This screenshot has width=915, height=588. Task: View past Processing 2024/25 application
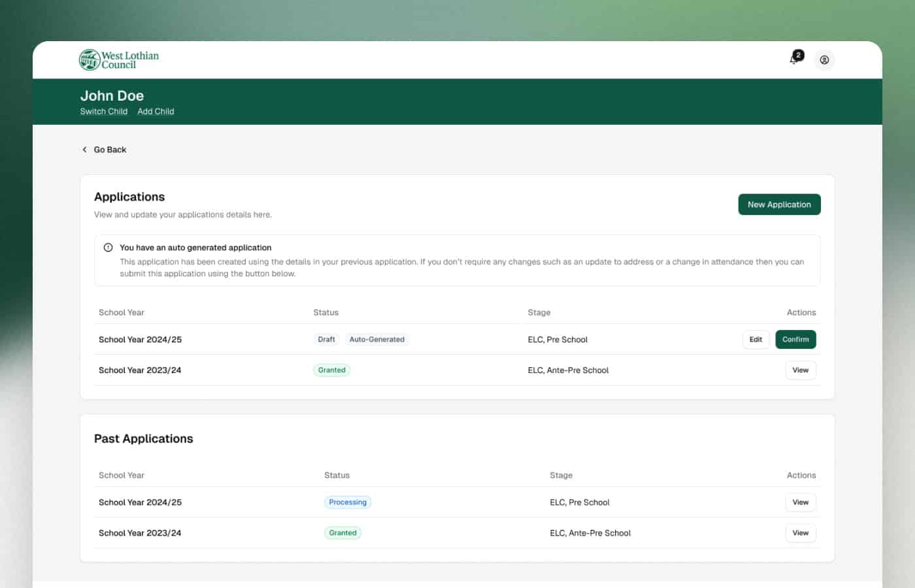[800, 502]
